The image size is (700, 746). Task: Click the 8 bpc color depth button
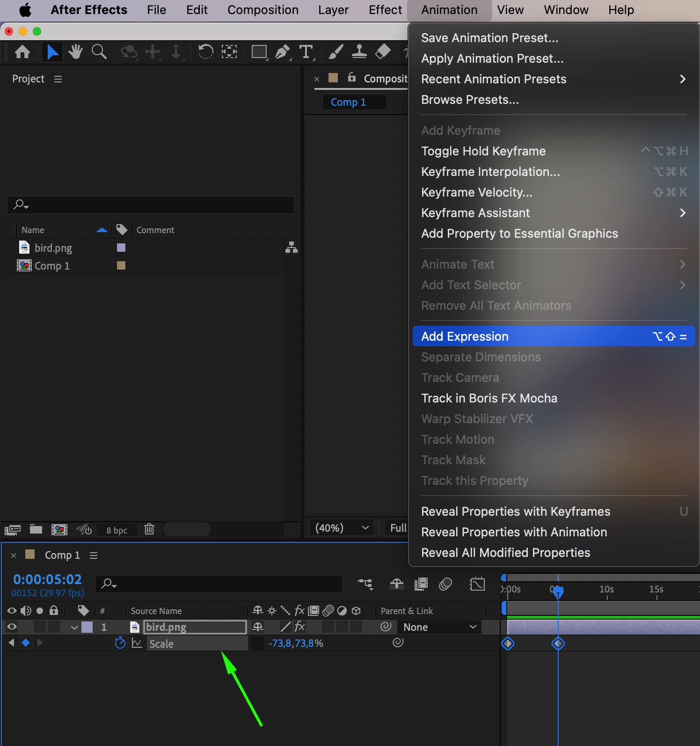point(117,530)
